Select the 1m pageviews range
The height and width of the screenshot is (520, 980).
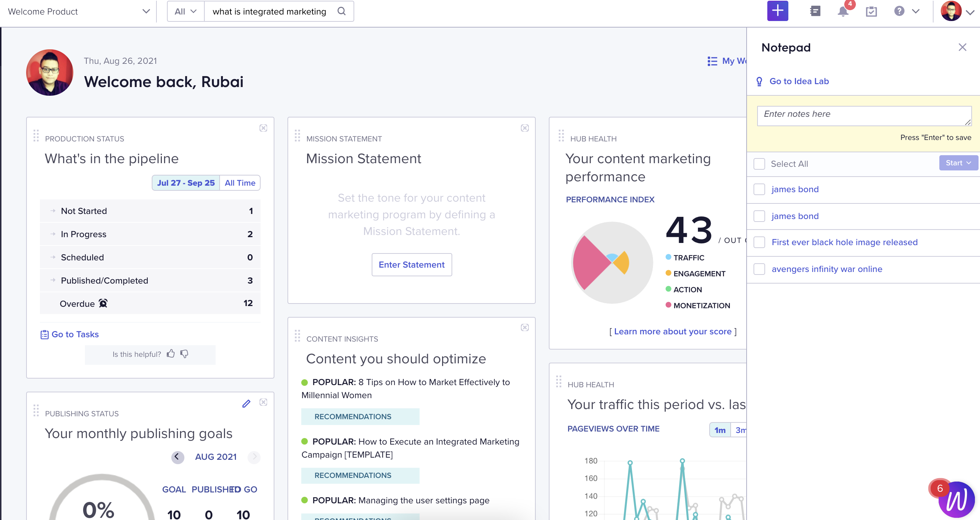(x=720, y=430)
